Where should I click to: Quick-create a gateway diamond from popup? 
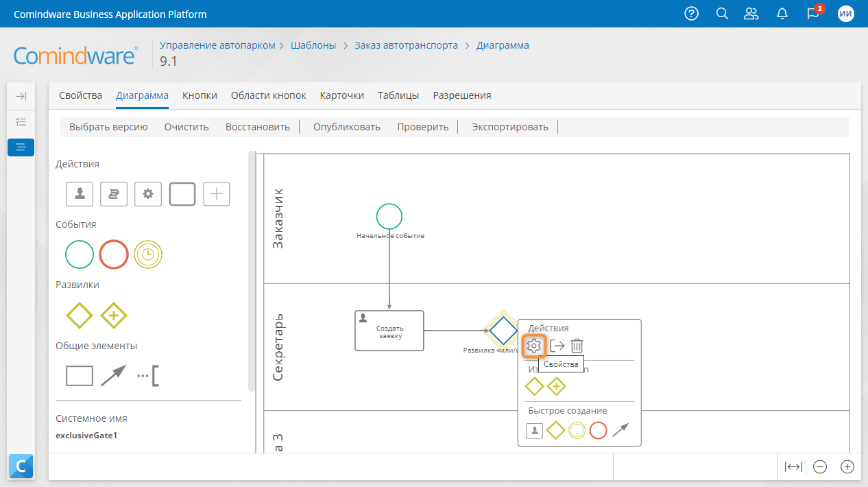[x=556, y=431]
